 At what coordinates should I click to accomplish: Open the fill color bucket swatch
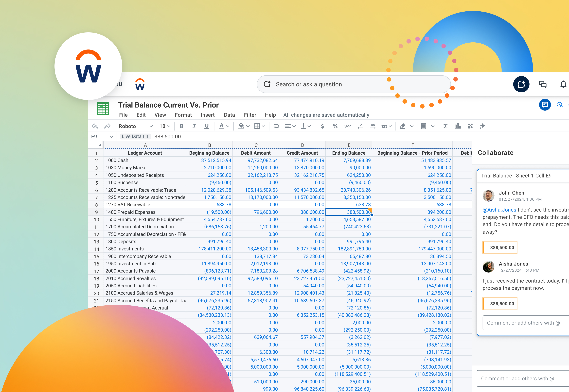tap(241, 126)
